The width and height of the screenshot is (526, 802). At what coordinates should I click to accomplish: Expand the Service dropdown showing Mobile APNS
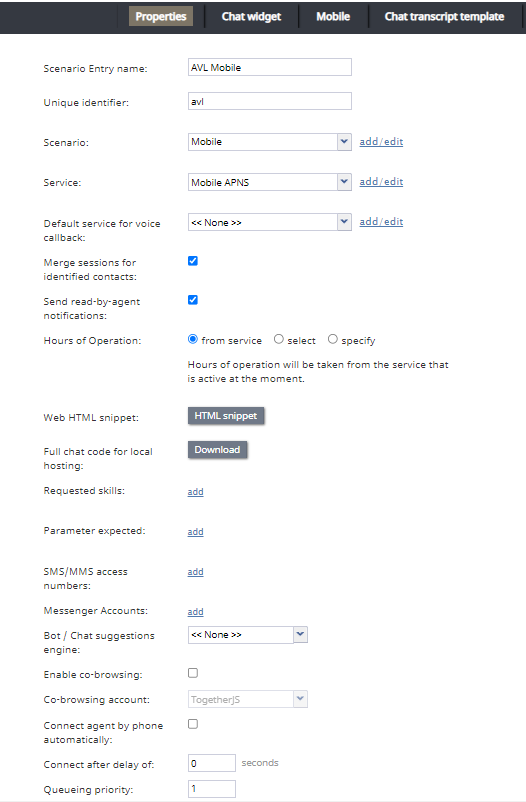click(270, 182)
